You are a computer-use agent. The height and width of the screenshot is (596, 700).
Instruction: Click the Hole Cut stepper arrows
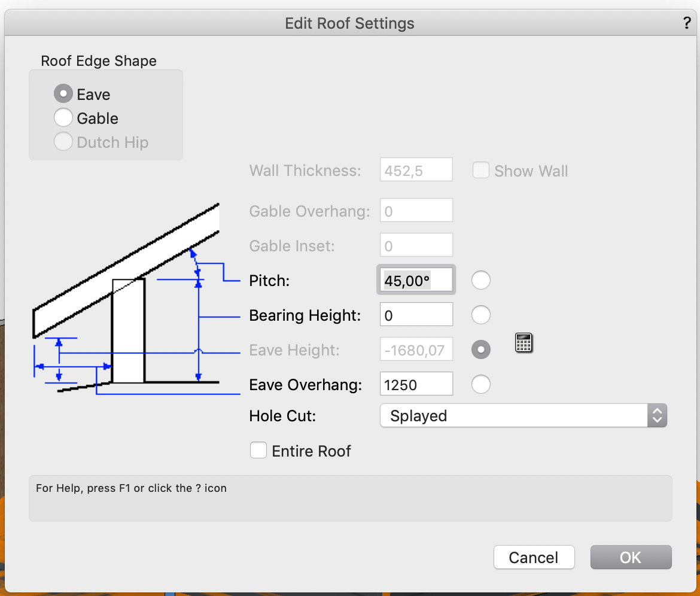[x=657, y=415]
